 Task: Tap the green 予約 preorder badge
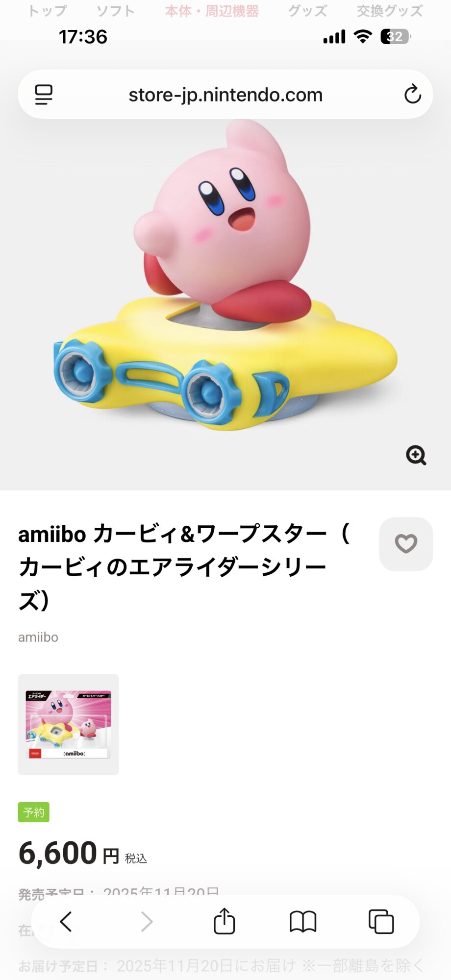coord(34,812)
